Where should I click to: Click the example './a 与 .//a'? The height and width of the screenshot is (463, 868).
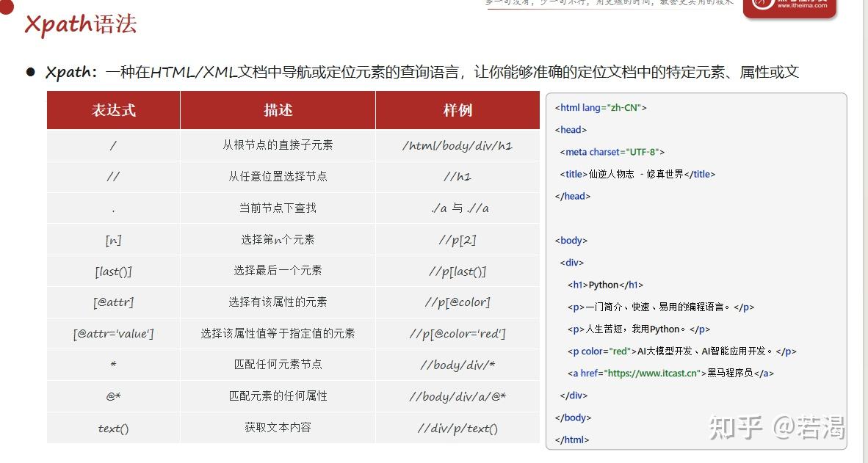tap(460, 208)
